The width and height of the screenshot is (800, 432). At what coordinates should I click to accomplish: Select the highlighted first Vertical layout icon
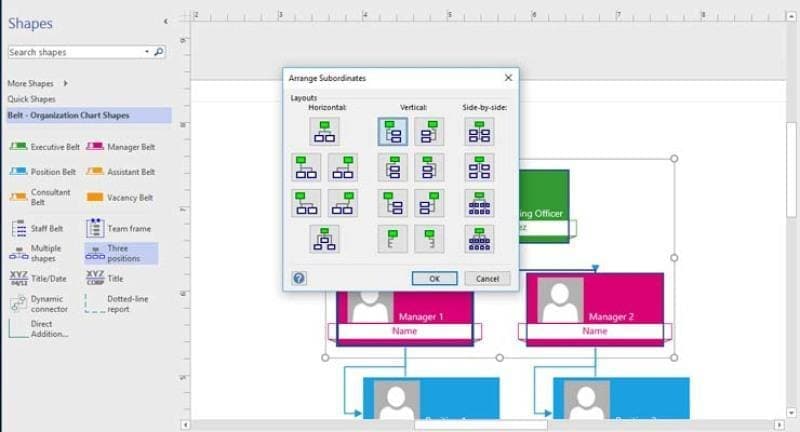(392, 132)
